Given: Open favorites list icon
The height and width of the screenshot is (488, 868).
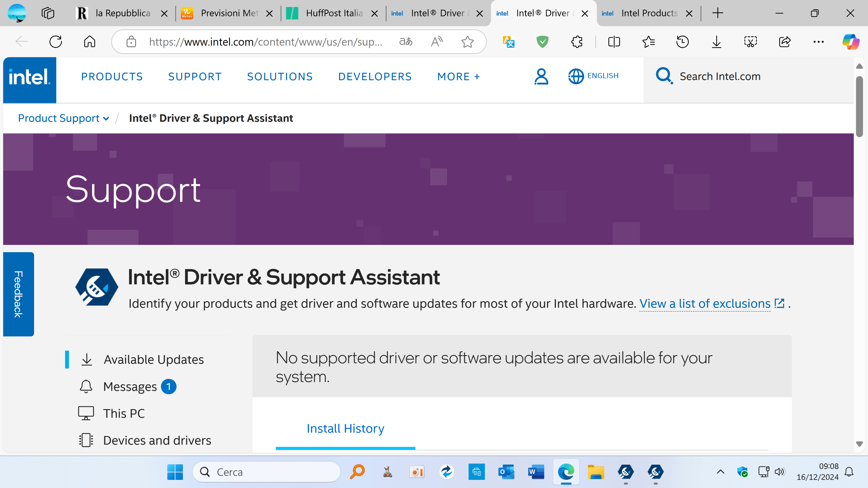Looking at the screenshot, I should (648, 42).
